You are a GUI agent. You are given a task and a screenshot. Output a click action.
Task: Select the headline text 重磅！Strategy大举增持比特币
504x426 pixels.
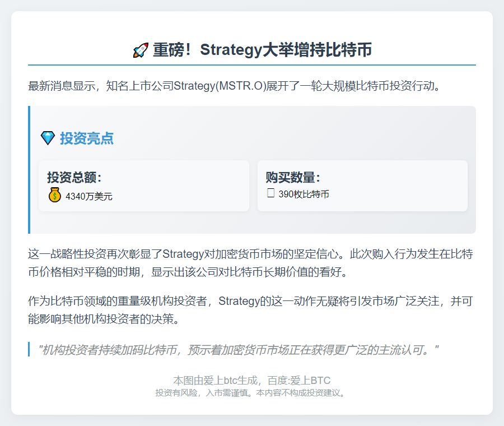point(262,50)
